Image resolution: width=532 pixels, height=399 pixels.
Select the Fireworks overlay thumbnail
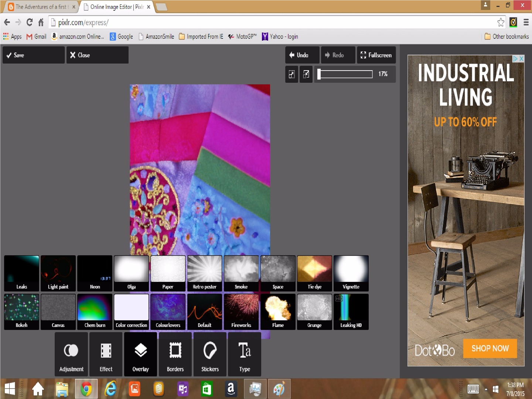pyautogui.click(x=241, y=311)
